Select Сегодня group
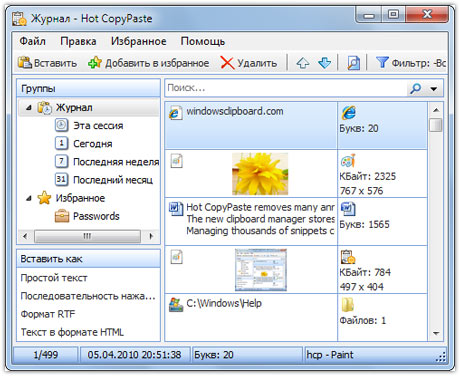This screenshot has height=376, width=460. [93, 144]
